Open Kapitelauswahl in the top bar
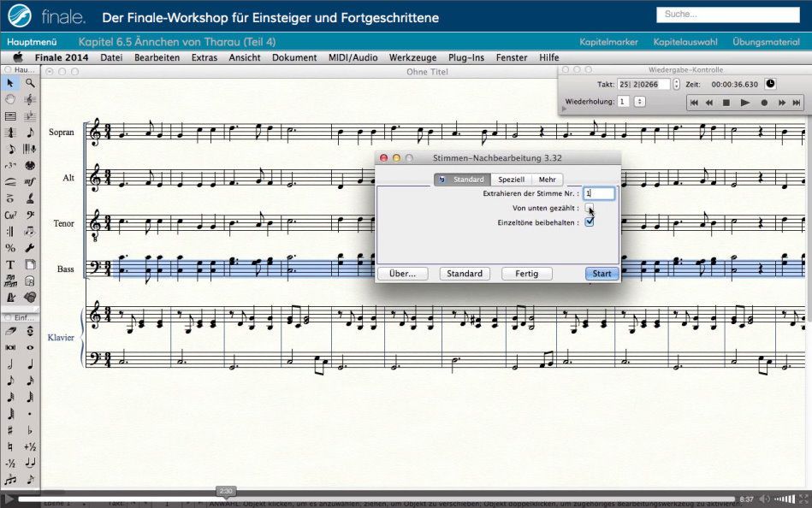 tap(685, 42)
